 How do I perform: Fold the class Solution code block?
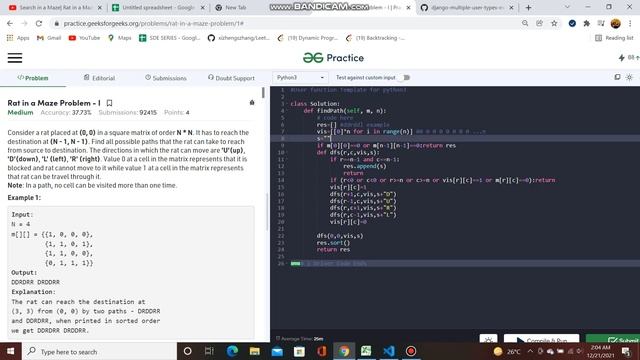(288, 104)
